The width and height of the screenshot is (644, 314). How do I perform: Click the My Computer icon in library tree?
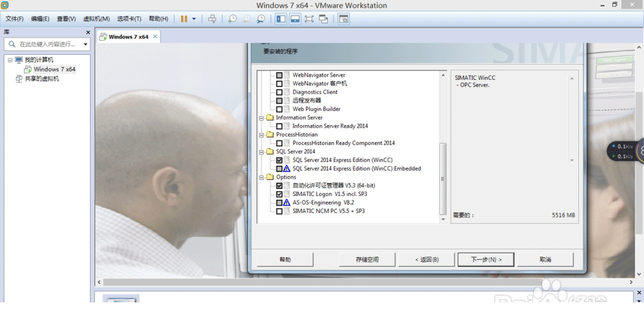(x=19, y=59)
